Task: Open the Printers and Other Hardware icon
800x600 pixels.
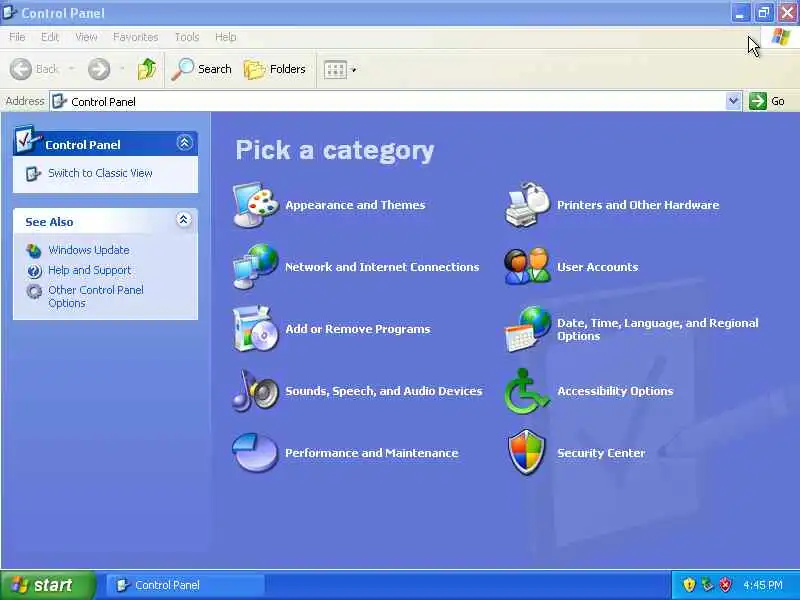Action: coord(528,205)
